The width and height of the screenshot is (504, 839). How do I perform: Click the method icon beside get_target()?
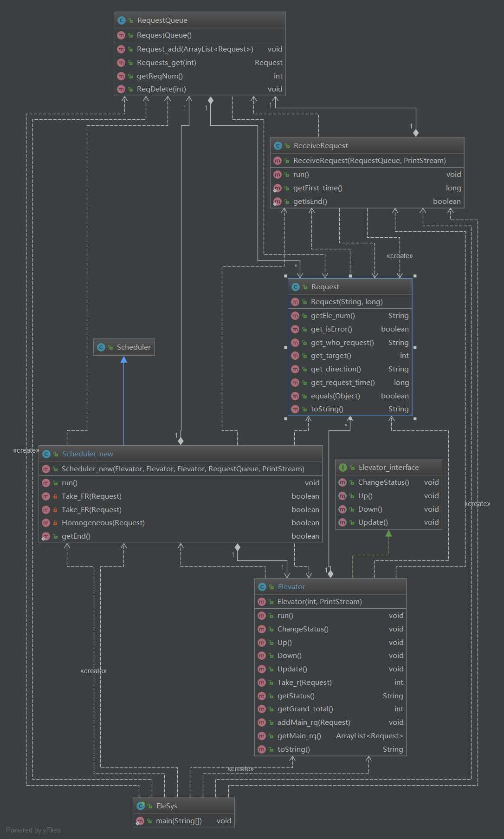(x=295, y=356)
